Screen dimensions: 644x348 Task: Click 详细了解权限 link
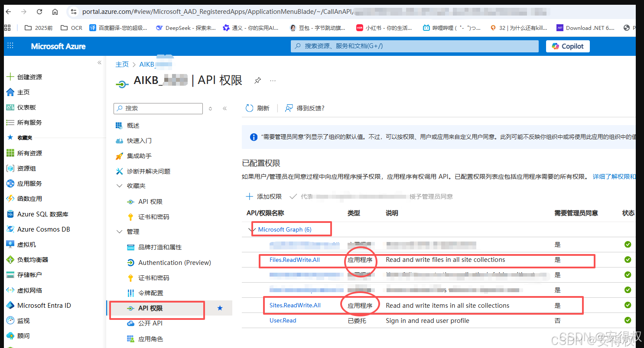[614, 177]
